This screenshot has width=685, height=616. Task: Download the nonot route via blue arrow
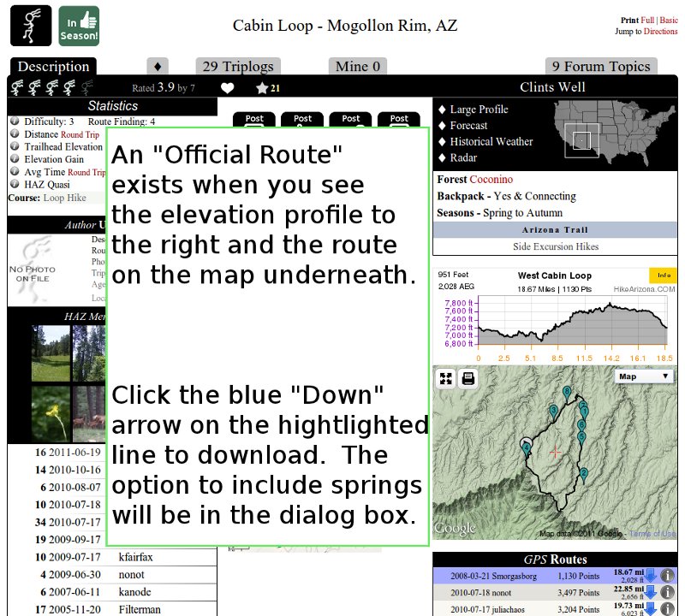coord(650,593)
